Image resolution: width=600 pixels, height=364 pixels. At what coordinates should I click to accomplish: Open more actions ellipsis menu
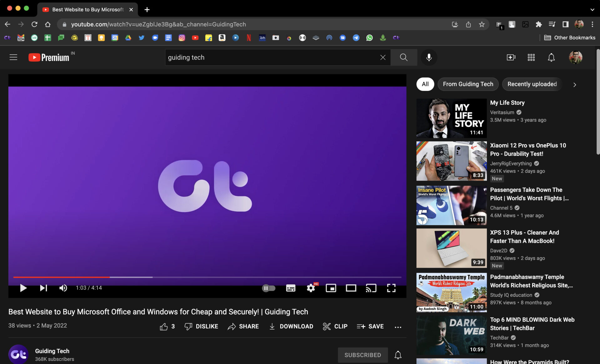pyautogui.click(x=398, y=327)
